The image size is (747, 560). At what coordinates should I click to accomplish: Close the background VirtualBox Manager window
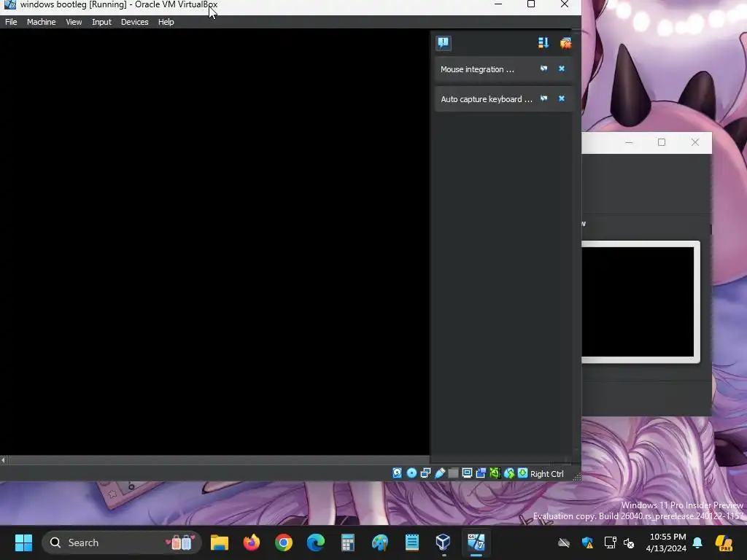point(695,142)
